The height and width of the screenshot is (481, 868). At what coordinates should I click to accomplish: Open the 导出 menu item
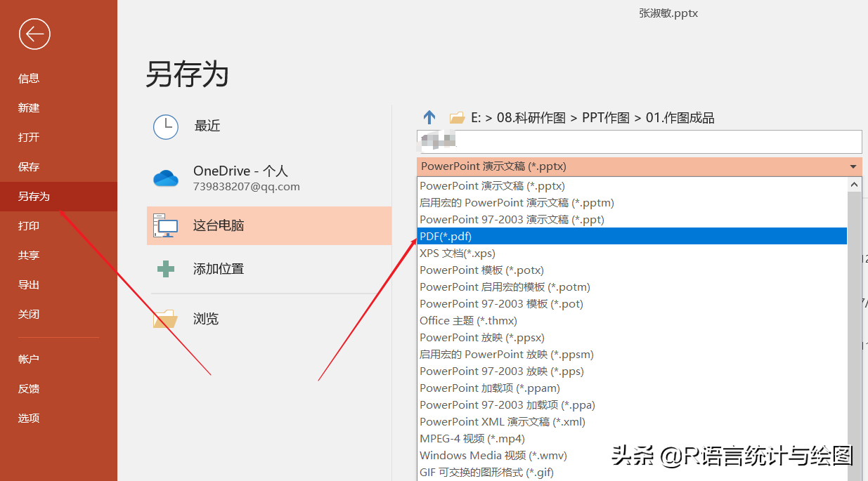(x=29, y=285)
